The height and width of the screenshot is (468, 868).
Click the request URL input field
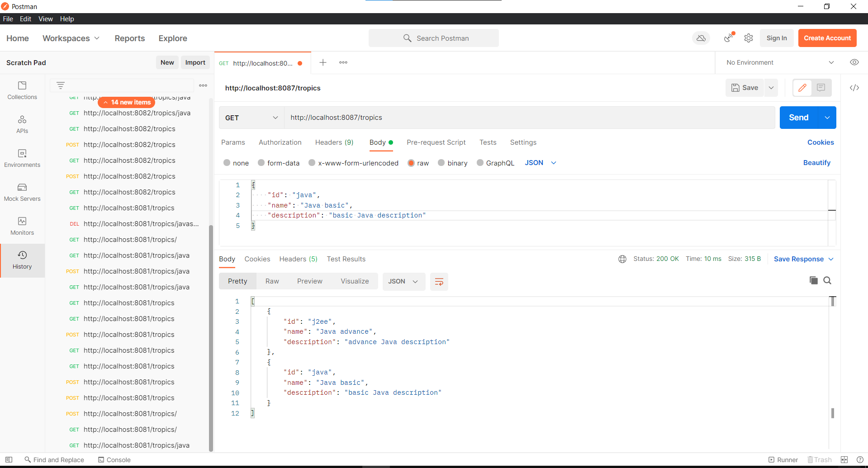point(530,118)
